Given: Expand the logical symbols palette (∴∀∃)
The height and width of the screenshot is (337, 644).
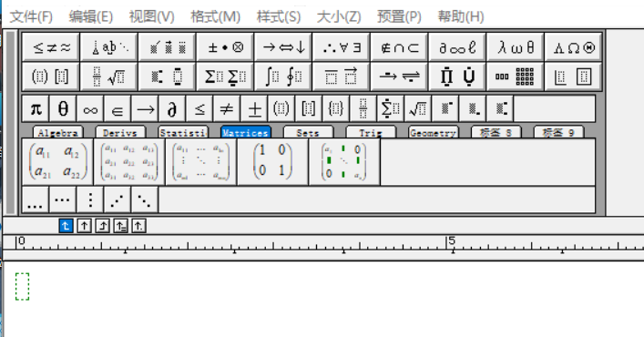Looking at the screenshot, I should [342, 47].
